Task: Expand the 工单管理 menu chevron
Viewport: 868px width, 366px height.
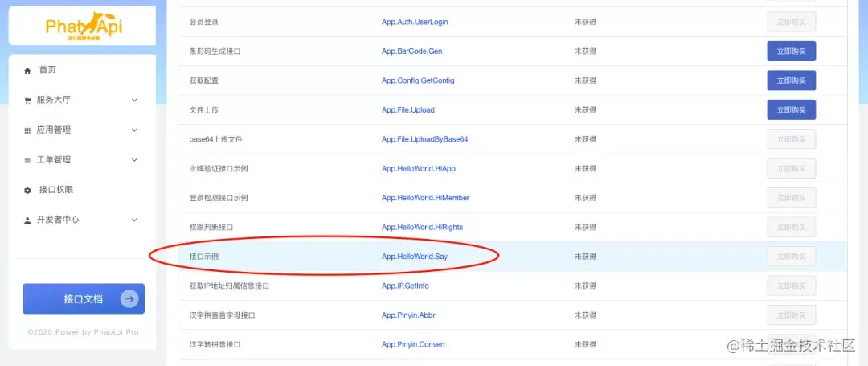Action: (x=134, y=160)
